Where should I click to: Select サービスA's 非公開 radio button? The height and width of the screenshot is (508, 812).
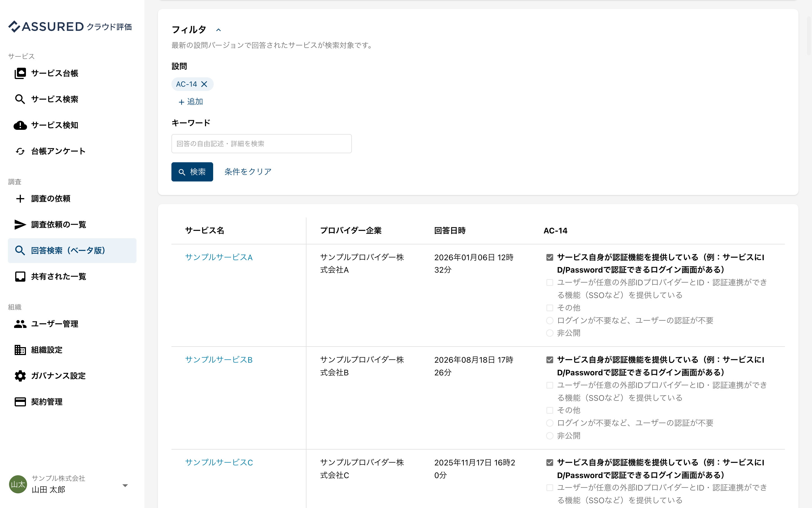coord(550,333)
